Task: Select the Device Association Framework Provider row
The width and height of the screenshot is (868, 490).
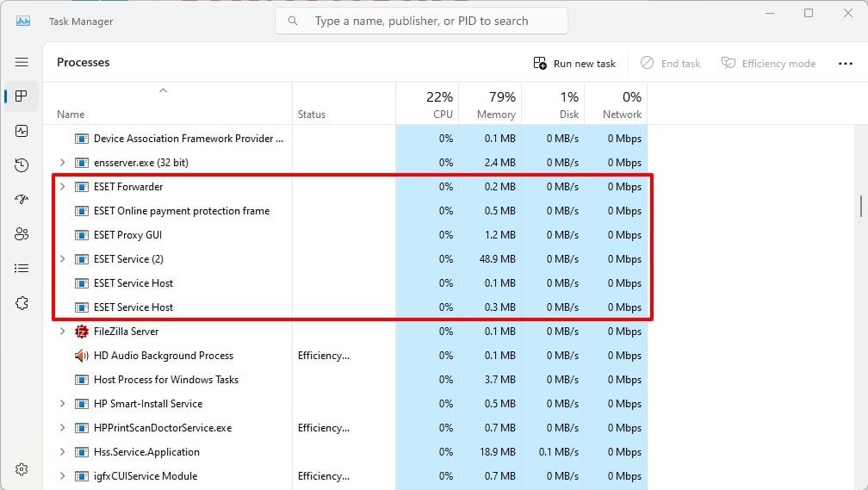Action: point(344,139)
